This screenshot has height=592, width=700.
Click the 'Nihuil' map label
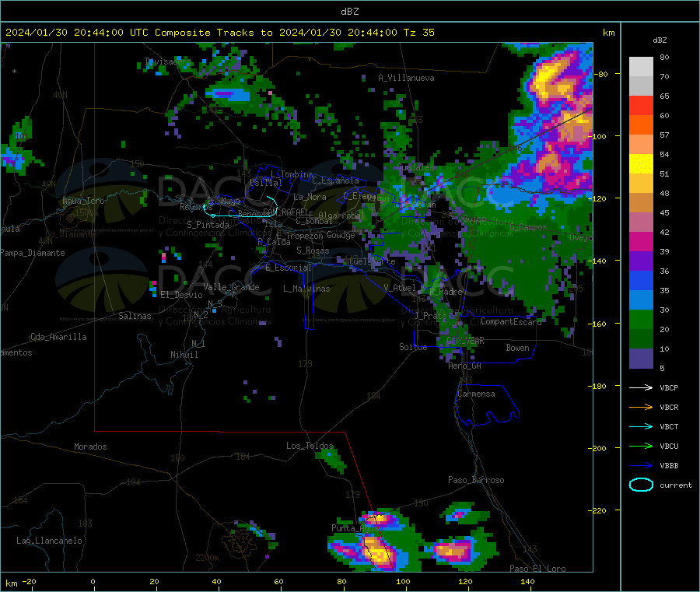(x=184, y=355)
